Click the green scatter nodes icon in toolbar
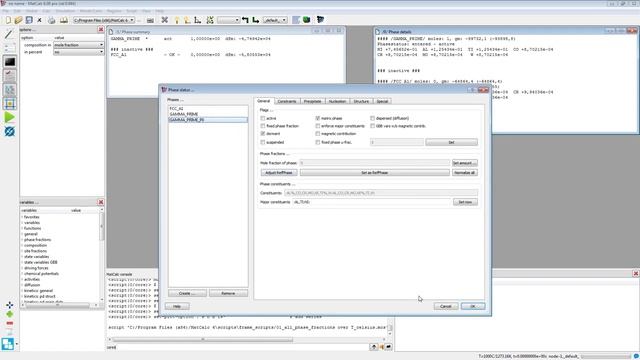The width and height of the screenshot is (640, 360). (x=210, y=20)
